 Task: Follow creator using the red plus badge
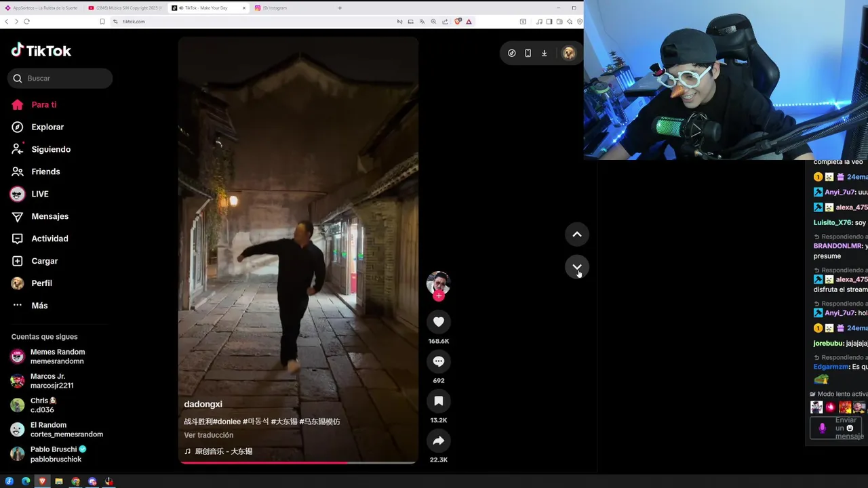pos(439,296)
